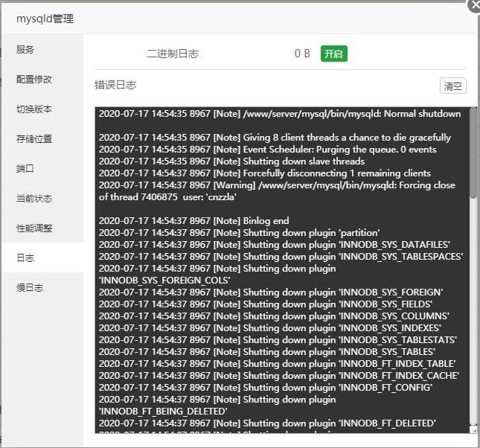Viewport: 480px width, 448px height.
Task: Switch to the 慢日志 tab
Action: coord(30,288)
